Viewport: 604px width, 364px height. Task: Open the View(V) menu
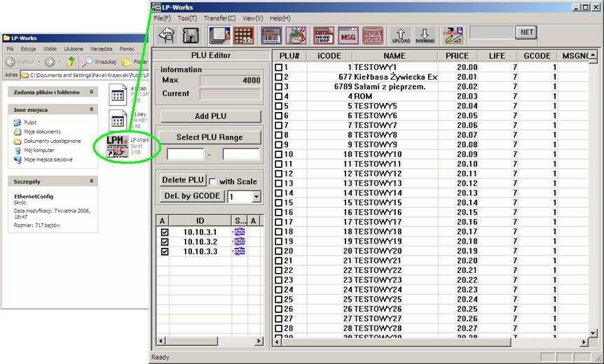(253, 18)
